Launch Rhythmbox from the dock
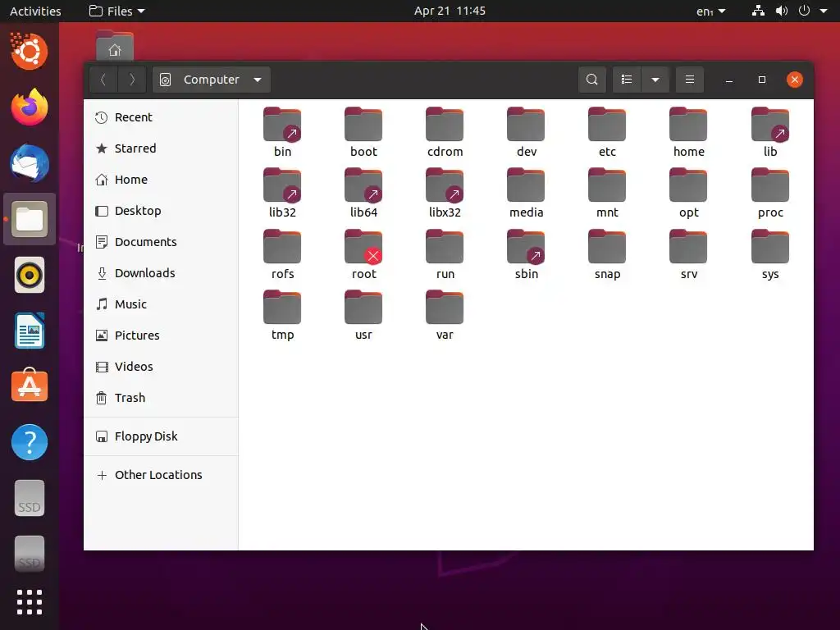The width and height of the screenshot is (840, 630). click(x=30, y=275)
